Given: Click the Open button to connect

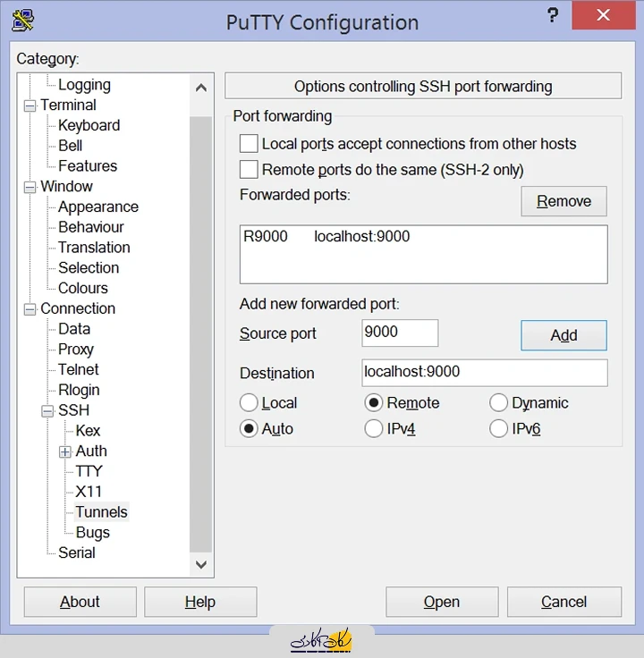Looking at the screenshot, I should click(x=442, y=602).
